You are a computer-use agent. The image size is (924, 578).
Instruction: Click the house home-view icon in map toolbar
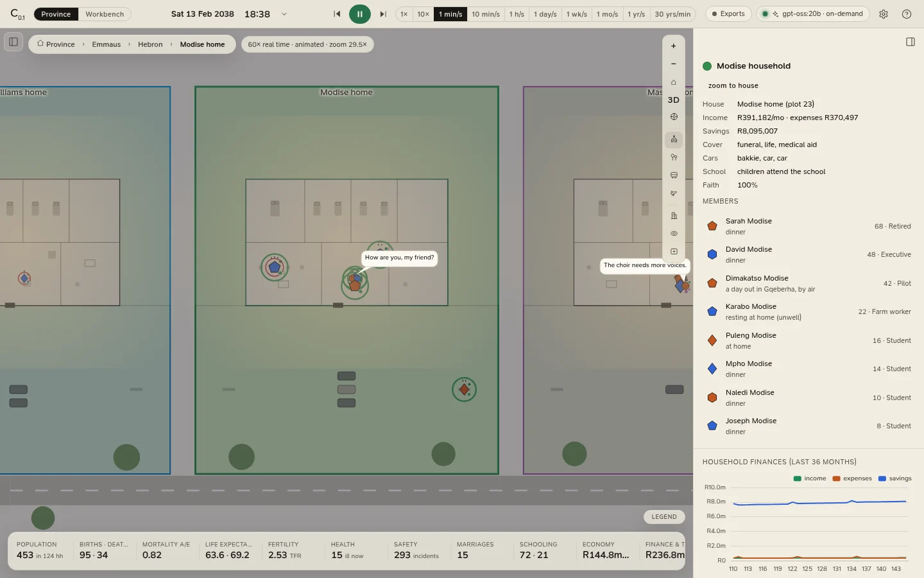[673, 82]
